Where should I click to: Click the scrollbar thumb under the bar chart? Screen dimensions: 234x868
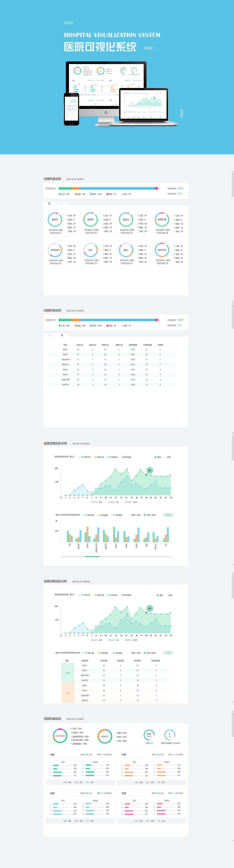coord(92,556)
